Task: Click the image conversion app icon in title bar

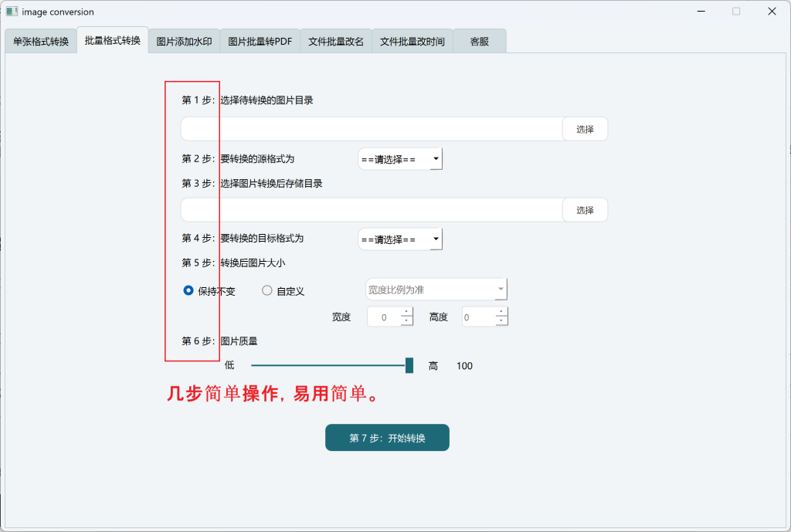Action: (x=12, y=12)
